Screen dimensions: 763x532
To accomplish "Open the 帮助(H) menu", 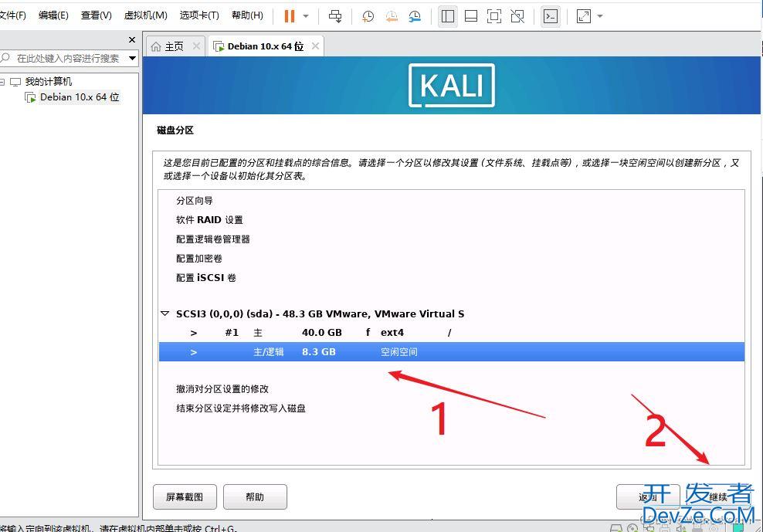I will 247,15.
